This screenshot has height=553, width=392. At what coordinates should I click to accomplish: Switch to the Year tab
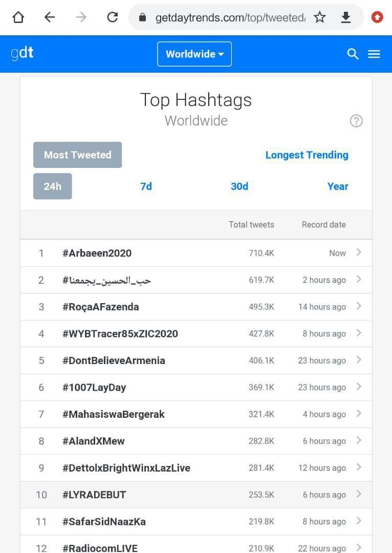pyautogui.click(x=338, y=186)
